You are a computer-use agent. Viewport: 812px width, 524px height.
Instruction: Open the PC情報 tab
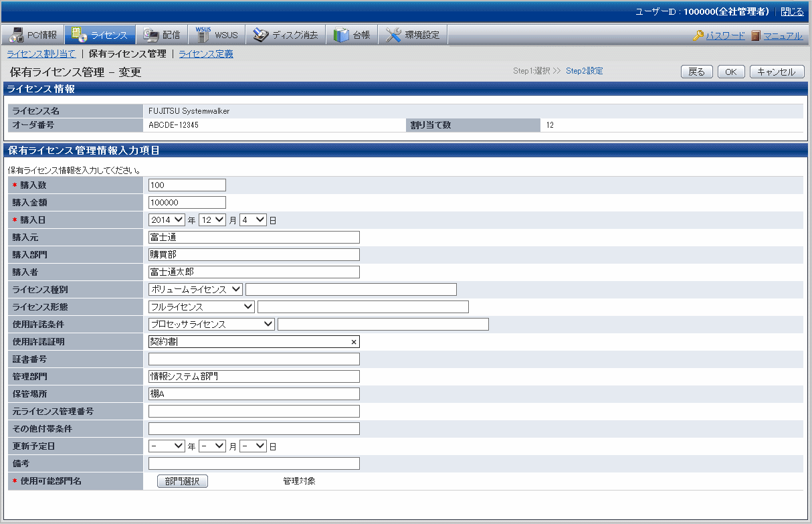pyautogui.click(x=33, y=35)
